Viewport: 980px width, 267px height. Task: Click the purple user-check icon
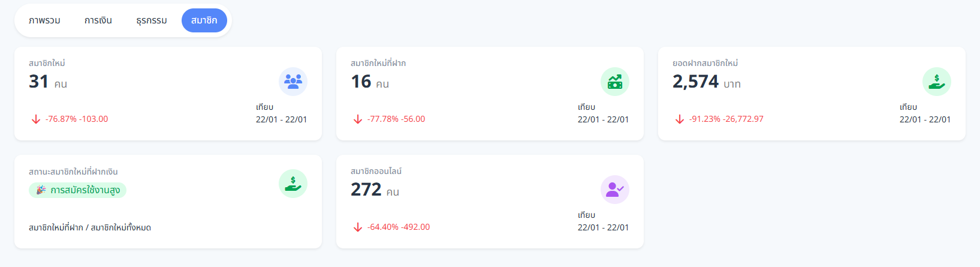[615, 190]
